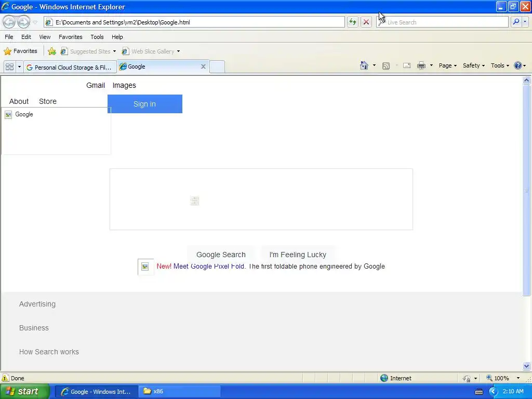The height and width of the screenshot is (399, 532).
Task: Open the tab list dropdown arrow
Action: (x=19, y=67)
